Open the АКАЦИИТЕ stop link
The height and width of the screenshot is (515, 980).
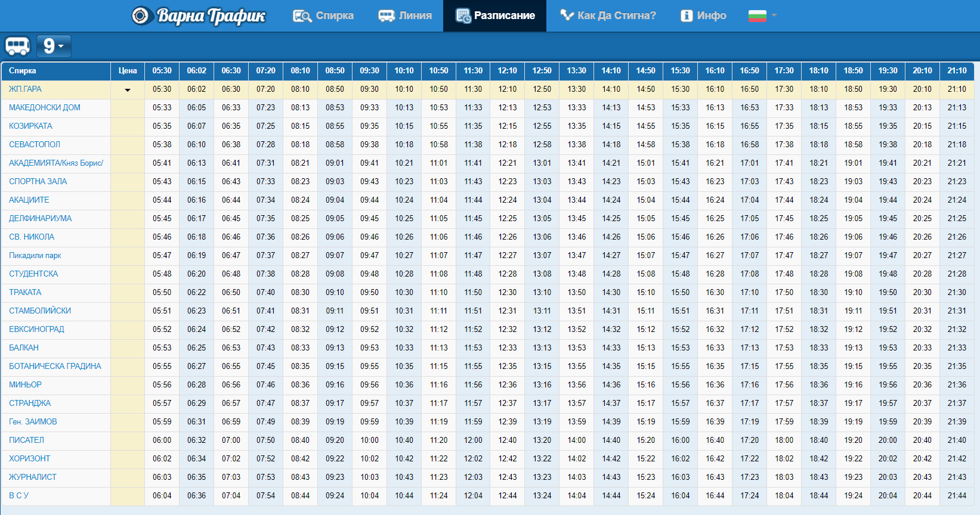29,200
